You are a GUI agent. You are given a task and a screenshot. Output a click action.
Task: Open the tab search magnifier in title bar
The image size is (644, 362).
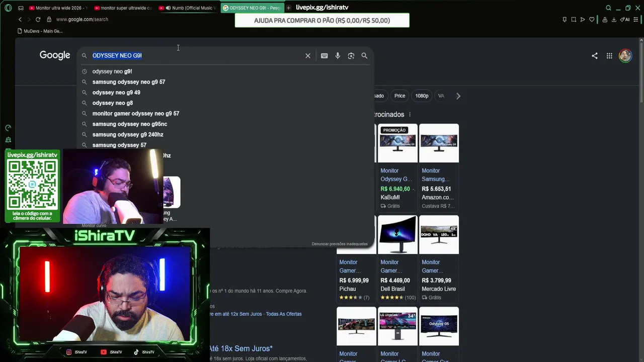(x=608, y=8)
